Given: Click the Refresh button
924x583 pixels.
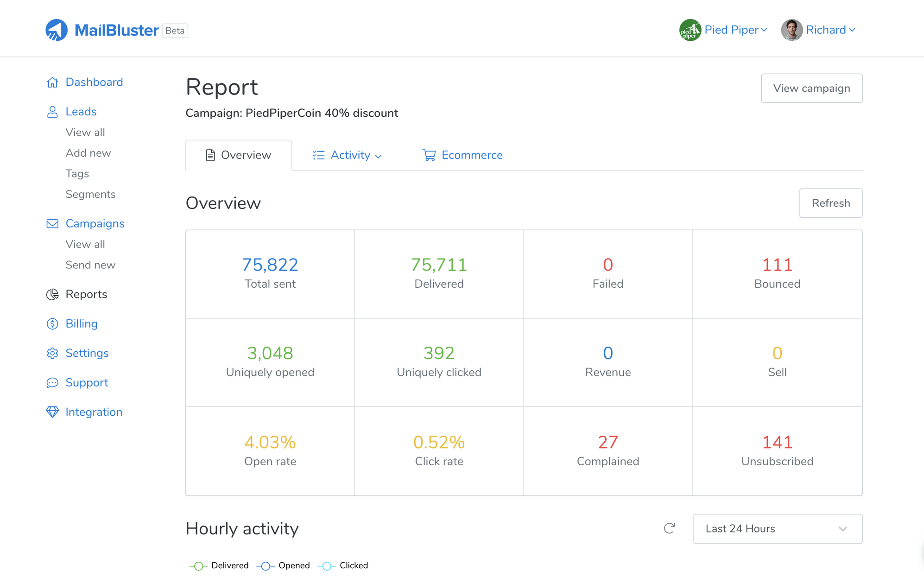Looking at the screenshot, I should (x=831, y=203).
